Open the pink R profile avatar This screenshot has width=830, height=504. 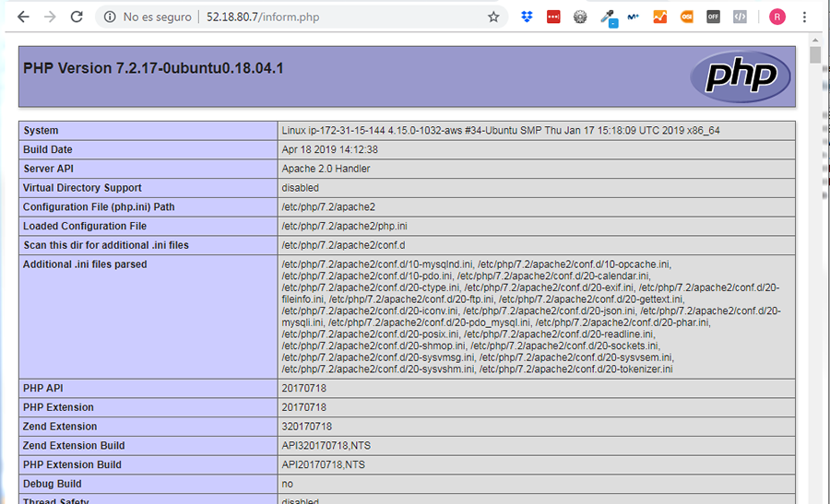(x=777, y=17)
